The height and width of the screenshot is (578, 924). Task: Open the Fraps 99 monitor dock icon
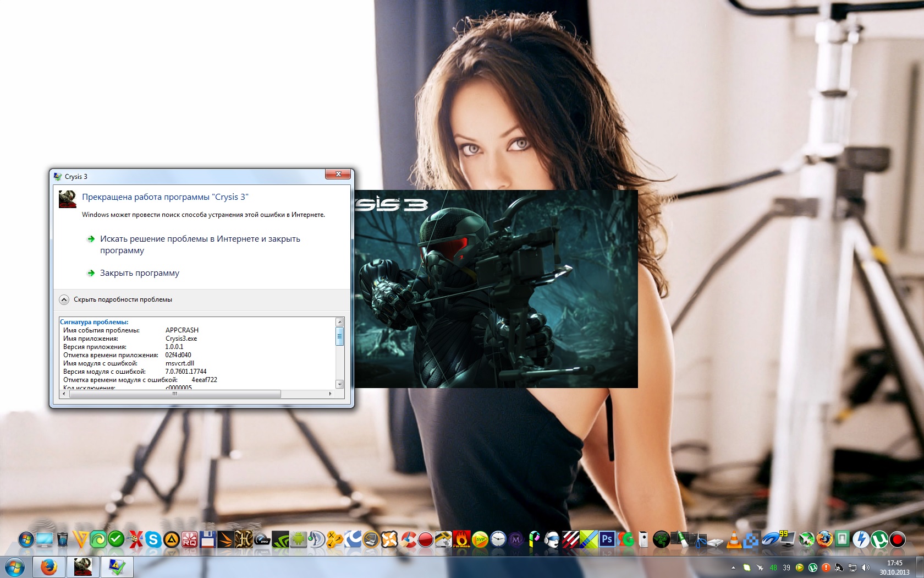coord(788,539)
